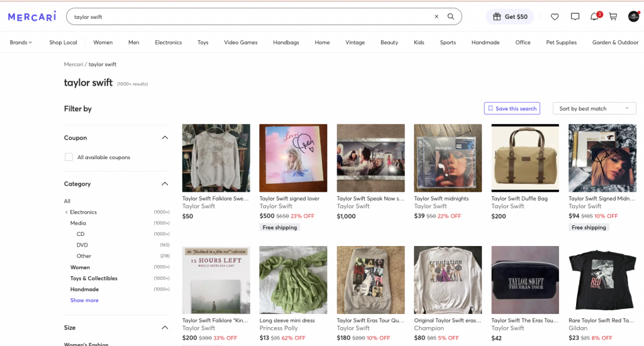Open the Office category

click(523, 42)
